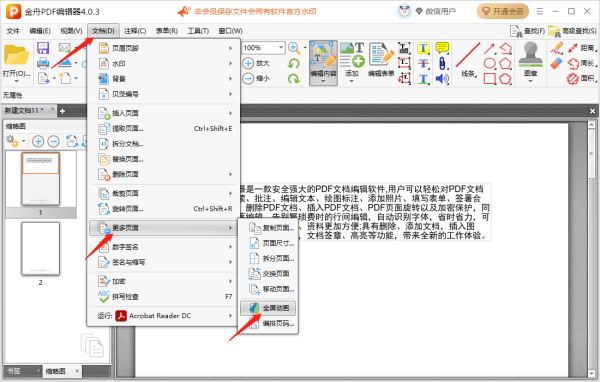Screen dimensions: 600x382
Task: Open the 表单(R) menu
Action: click(x=167, y=31)
